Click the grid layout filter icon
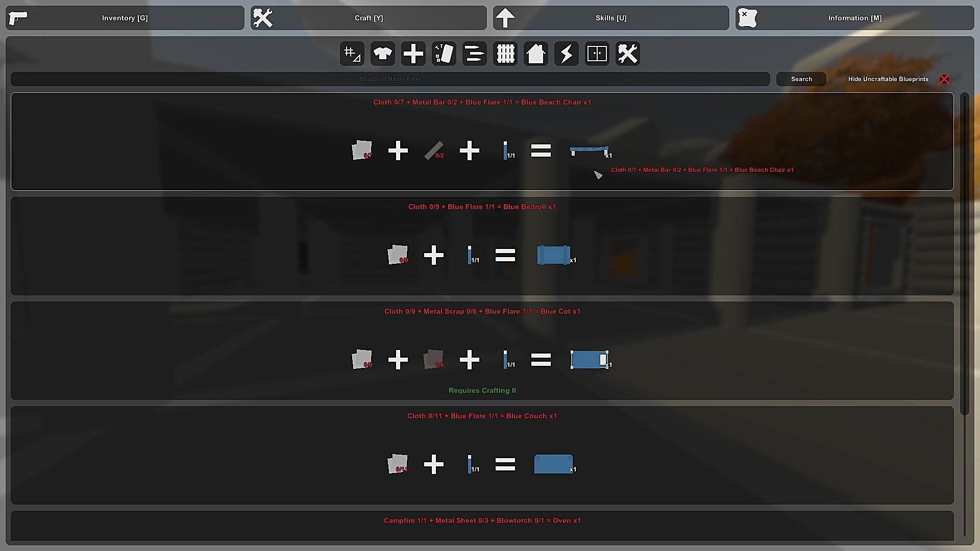This screenshot has width=980, height=551. click(x=505, y=53)
